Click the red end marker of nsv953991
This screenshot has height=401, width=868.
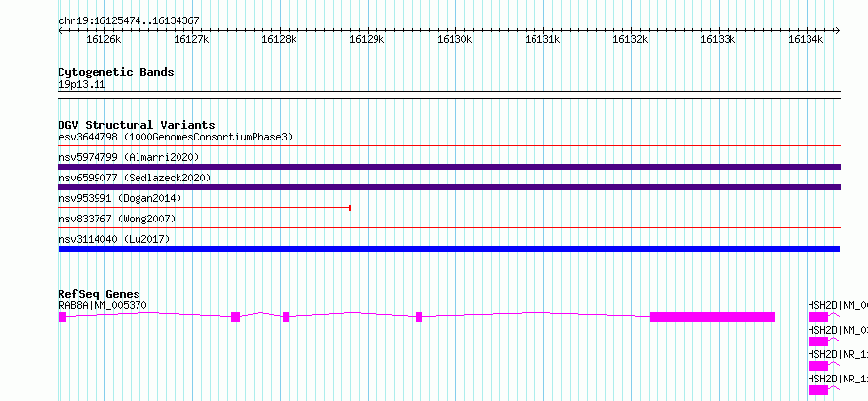tap(350, 208)
